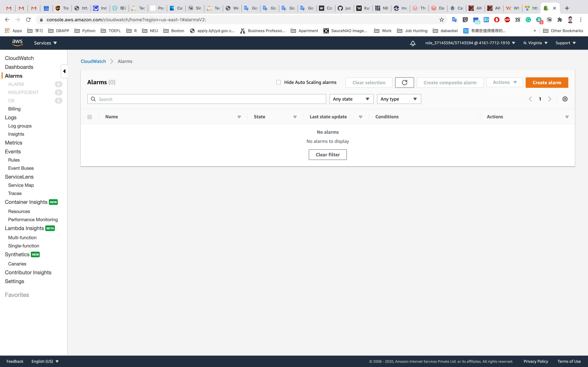Reload the page in browser toolbar
Image resolution: width=588 pixels, height=367 pixels.
28,20
